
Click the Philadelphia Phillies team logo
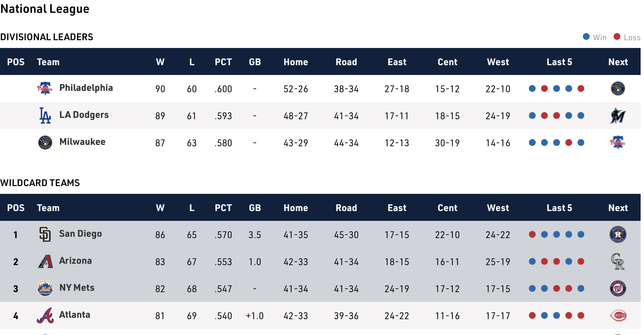click(x=45, y=88)
